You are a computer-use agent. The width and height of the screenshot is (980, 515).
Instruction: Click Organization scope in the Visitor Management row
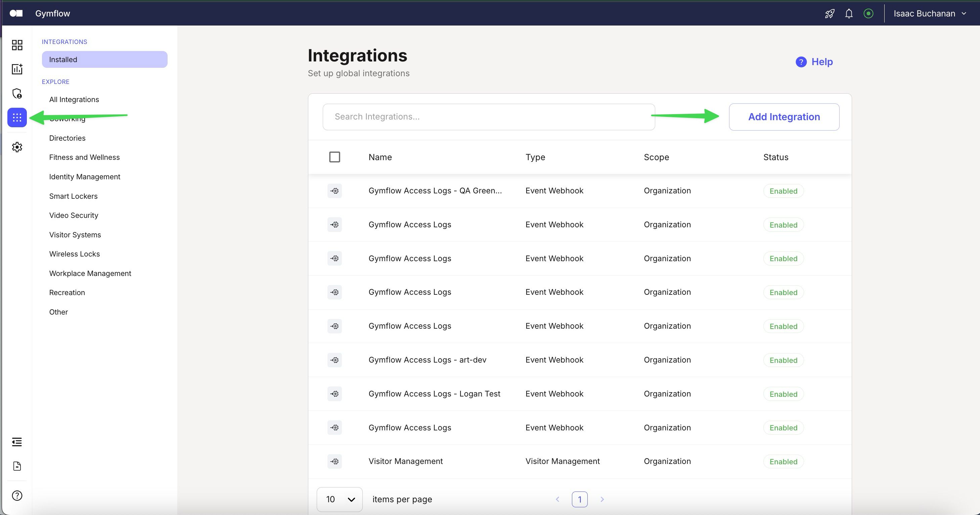tap(667, 461)
